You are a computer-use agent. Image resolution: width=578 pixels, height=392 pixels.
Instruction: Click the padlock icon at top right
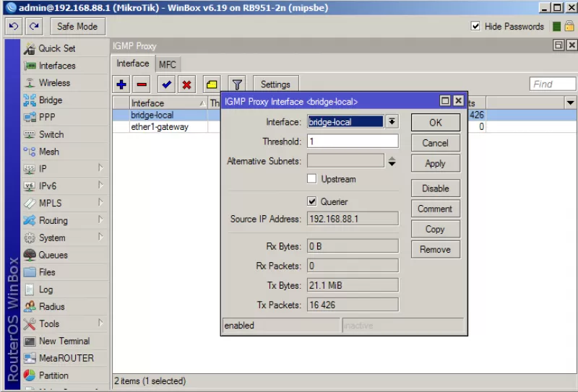pos(569,26)
